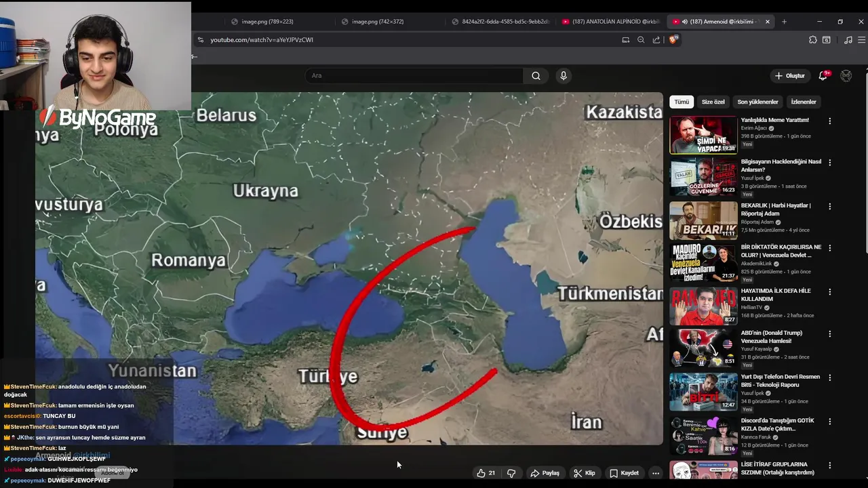Open media playlist music note icon
The height and width of the screenshot is (488, 868).
coord(848,40)
